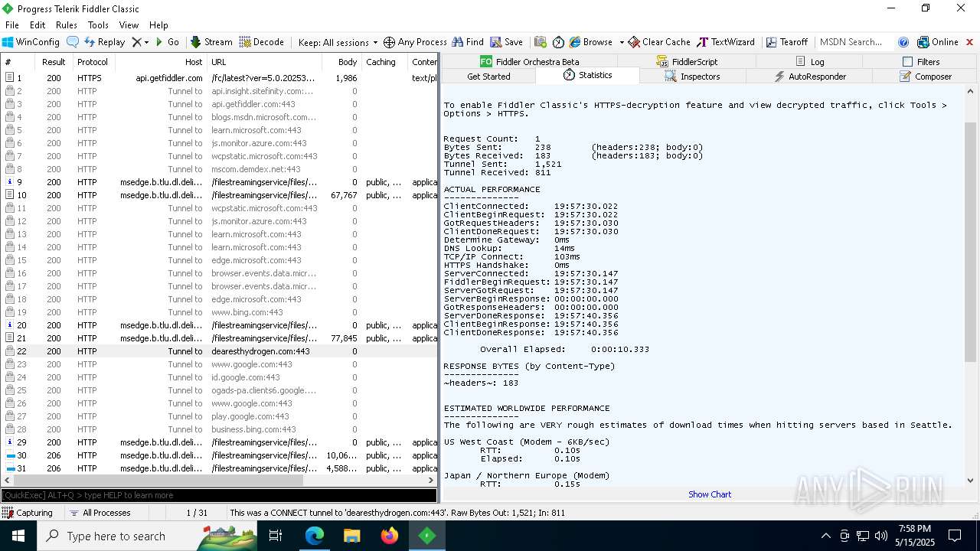The height and width of the screenshot is (551, 980).
Task: Open WinConfig from the toolbar
Action: (31, 42)
